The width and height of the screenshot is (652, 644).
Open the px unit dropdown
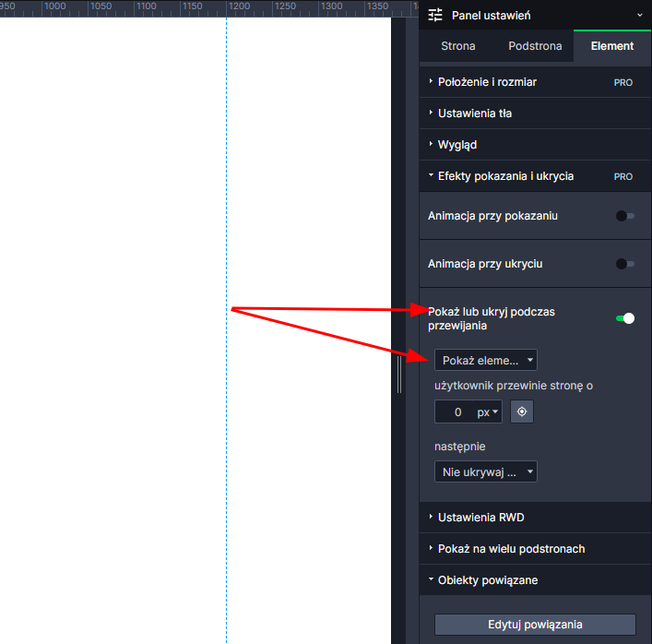pyautogui.click(x=488, y=412)
